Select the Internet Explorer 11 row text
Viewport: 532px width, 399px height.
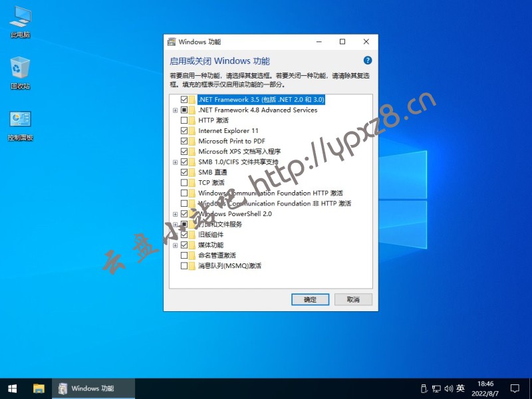coord(228,131)
